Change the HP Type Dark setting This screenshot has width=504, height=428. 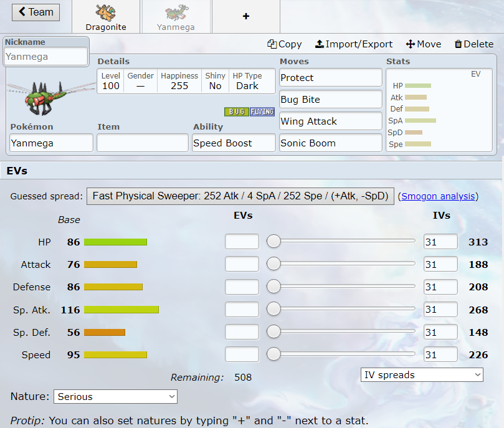[x=247, y=81]
